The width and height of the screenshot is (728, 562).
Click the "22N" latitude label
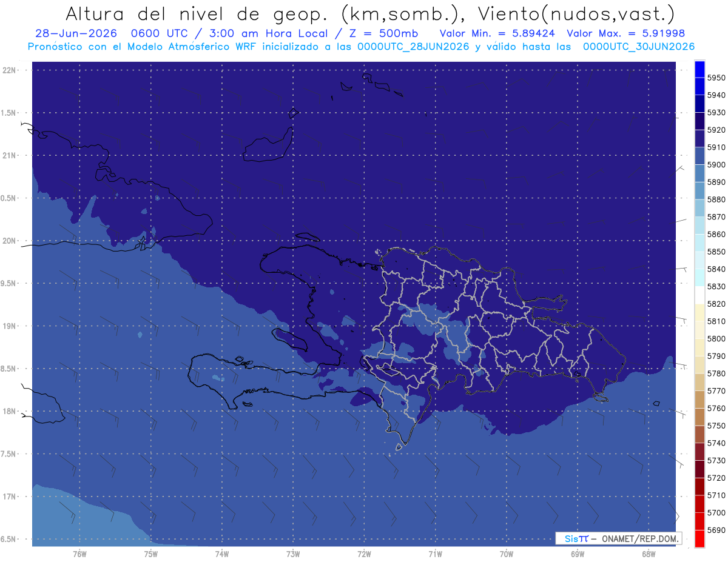10,70
